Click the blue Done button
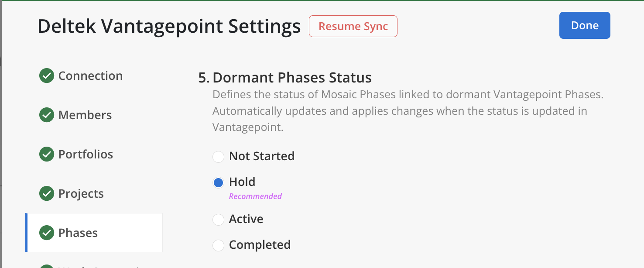Image resolution: width=644 pixels, height=268 pixels. [585, 25]
